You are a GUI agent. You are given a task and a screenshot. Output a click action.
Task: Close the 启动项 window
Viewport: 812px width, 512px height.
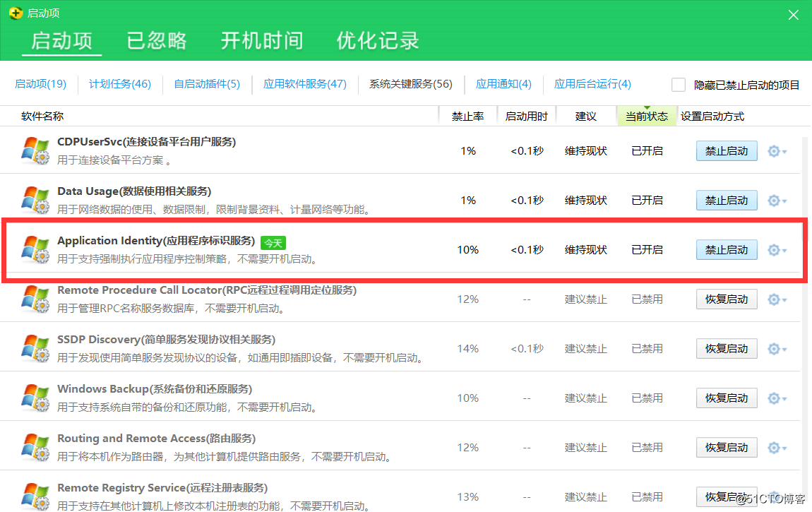point(794,15)
